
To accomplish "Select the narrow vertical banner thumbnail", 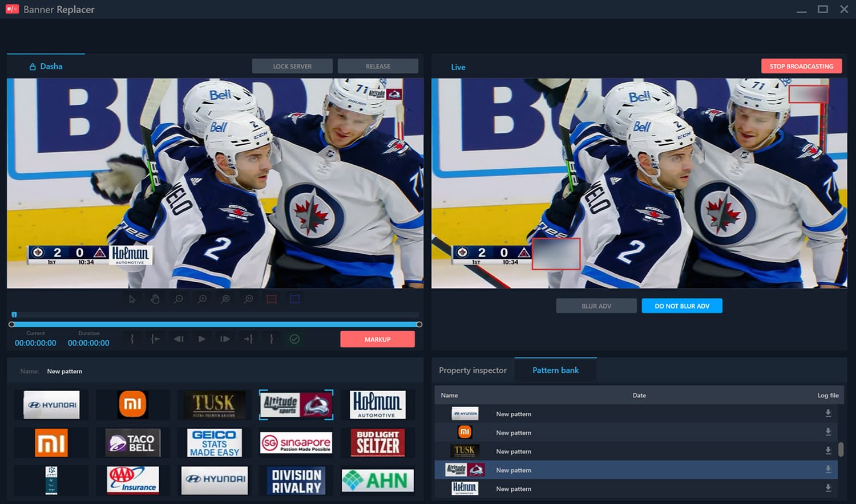I will pos(51,480).
